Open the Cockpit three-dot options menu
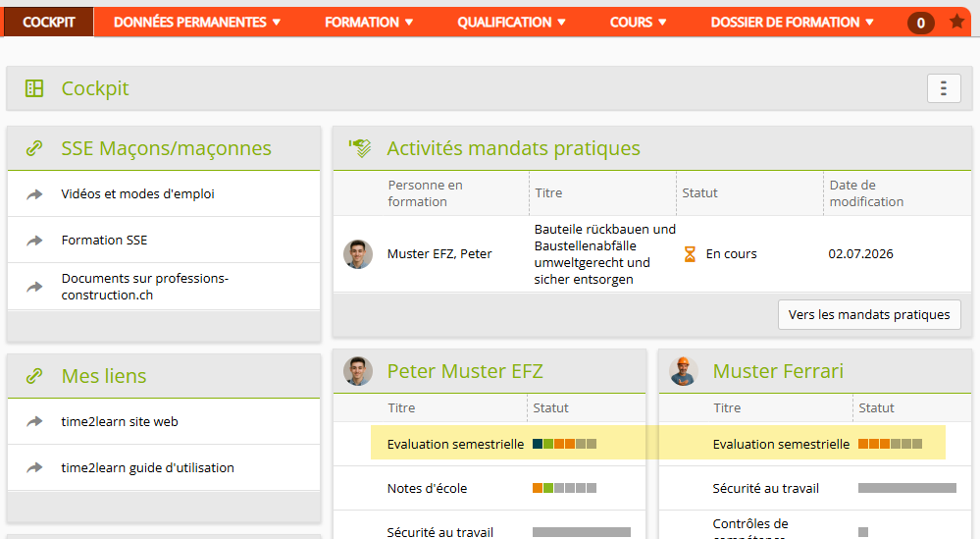 [944, 88]
